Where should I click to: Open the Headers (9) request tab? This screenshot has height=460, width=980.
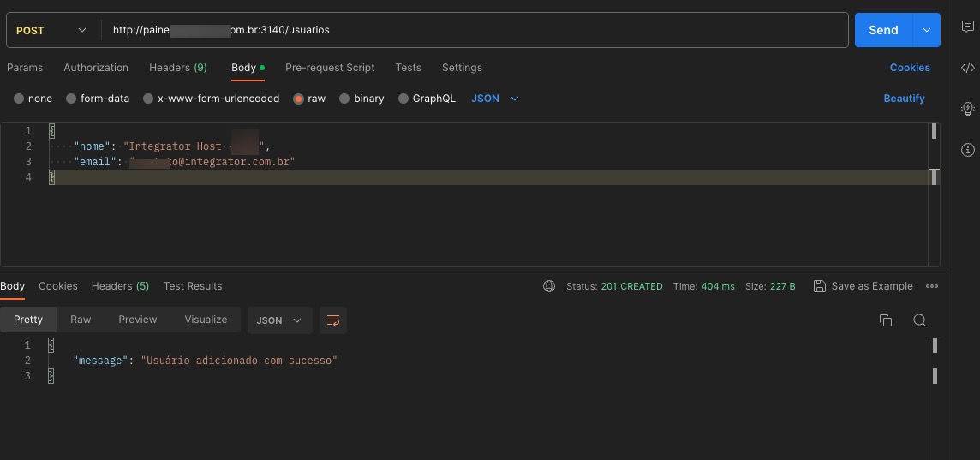pyautogui.click(x=178, y=68)
